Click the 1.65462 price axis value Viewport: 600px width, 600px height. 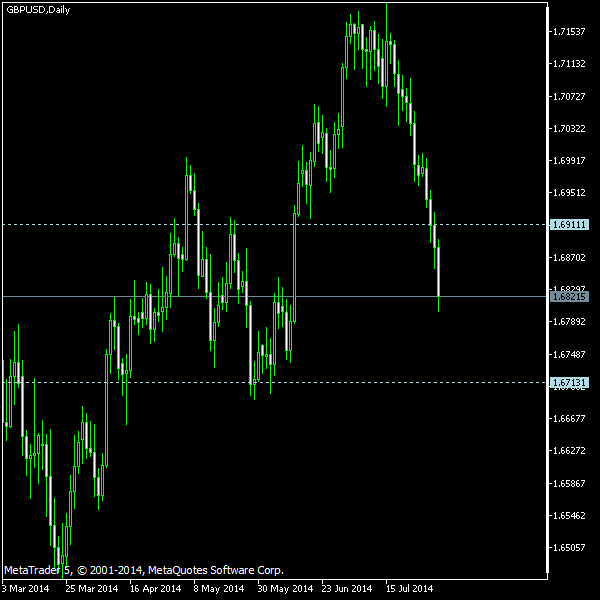[569, 516]
